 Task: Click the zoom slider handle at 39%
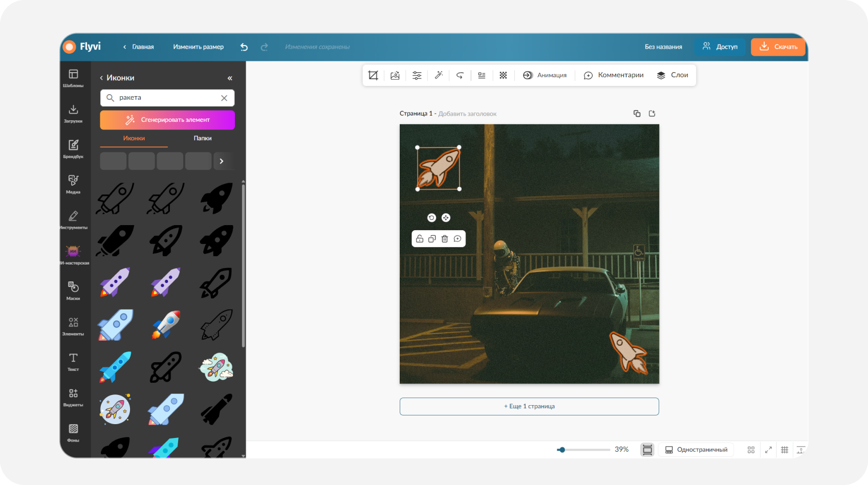[x=562, y=450]
